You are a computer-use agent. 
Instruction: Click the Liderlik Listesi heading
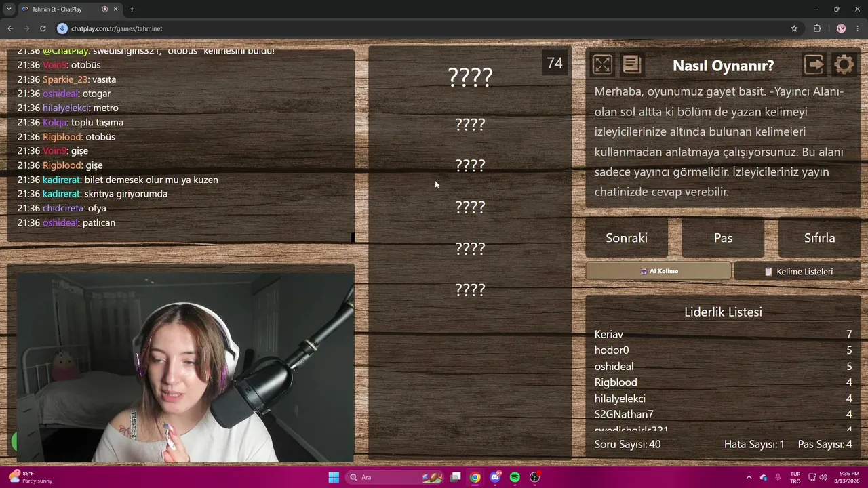point(723,312)
